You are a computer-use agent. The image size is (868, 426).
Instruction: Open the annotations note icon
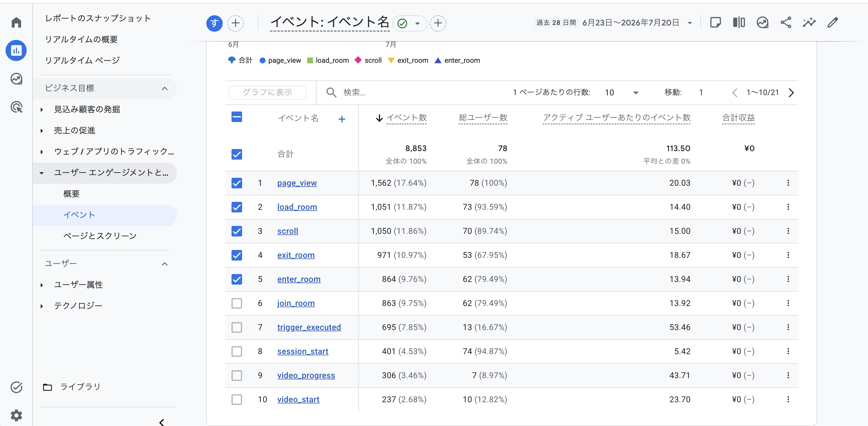(715, 23)
